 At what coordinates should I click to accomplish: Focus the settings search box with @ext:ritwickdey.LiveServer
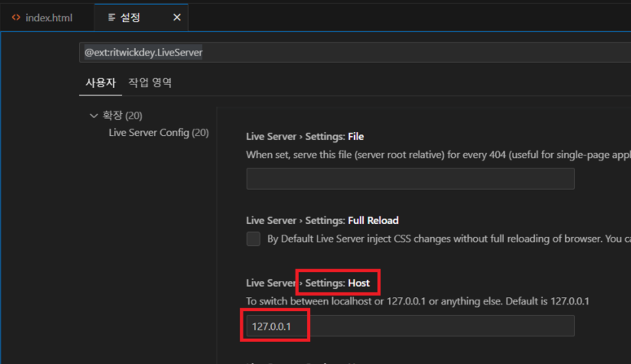(355, 52)
